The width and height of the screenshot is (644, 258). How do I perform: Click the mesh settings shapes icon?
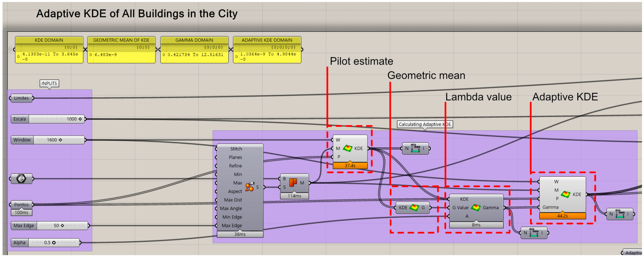[x=249, y=187]
